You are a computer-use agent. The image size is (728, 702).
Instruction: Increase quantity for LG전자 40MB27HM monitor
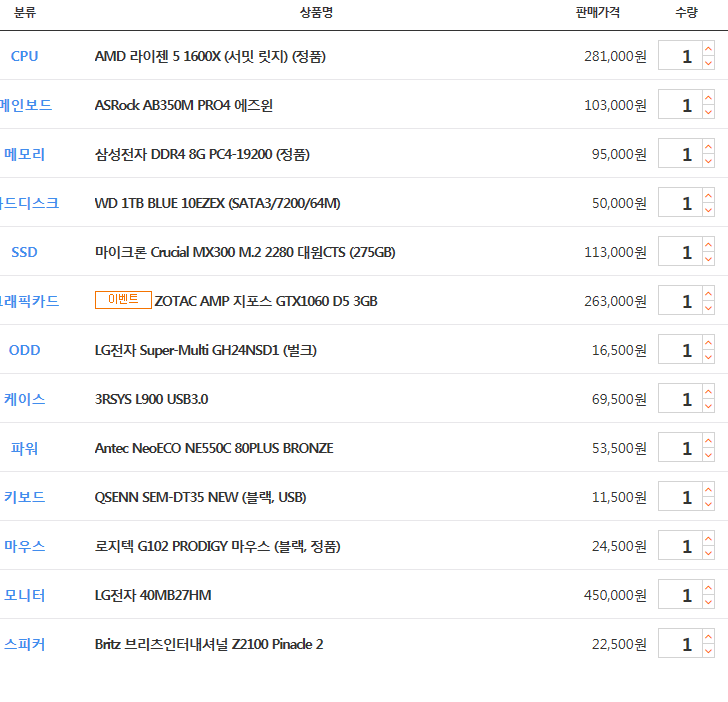tap(708, 588)
